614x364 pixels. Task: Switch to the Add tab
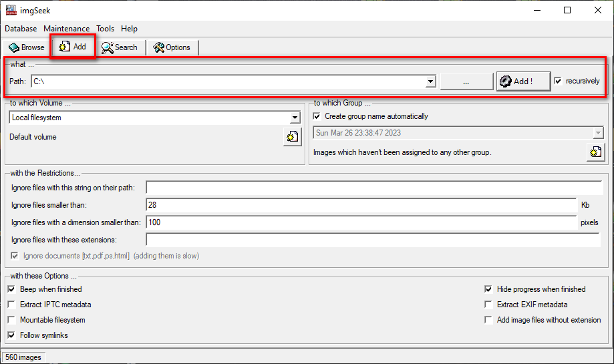73,47
